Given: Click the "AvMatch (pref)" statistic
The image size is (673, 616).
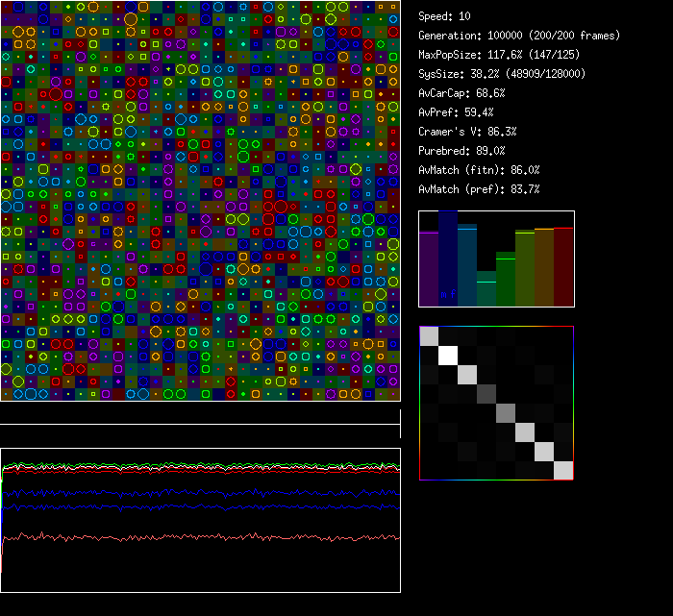Looking at the screenshot, I should pyautogui.click(x=479, y=189).
